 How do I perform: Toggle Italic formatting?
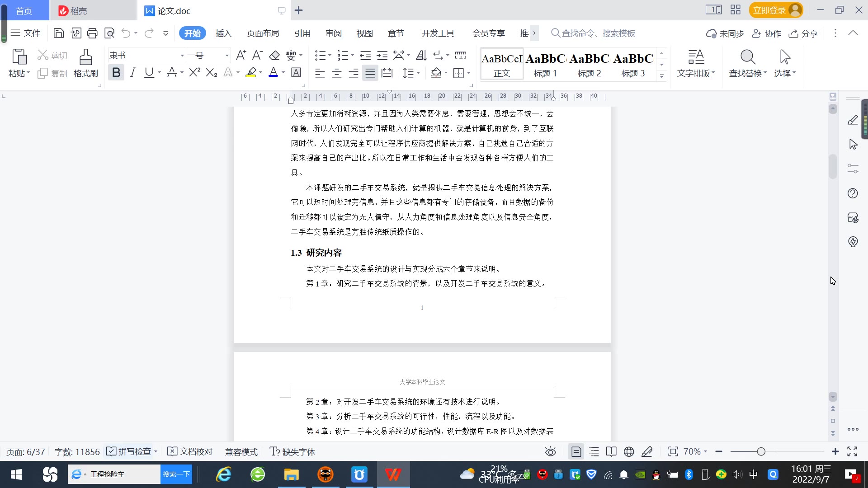(x=133, y=72)
